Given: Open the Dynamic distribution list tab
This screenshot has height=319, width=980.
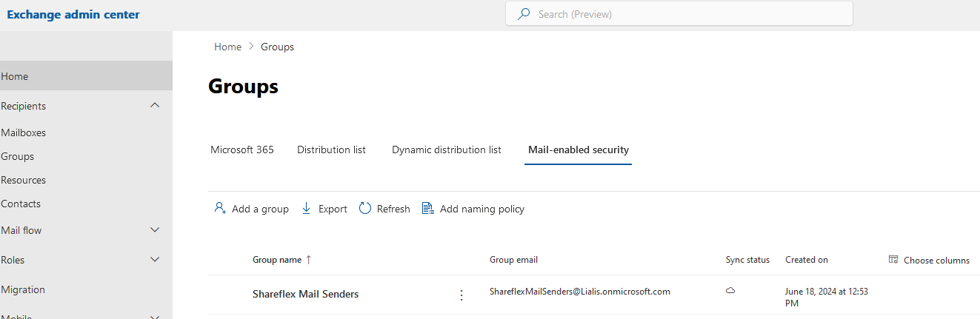Looking at the screenshot, I should [447, 150].
